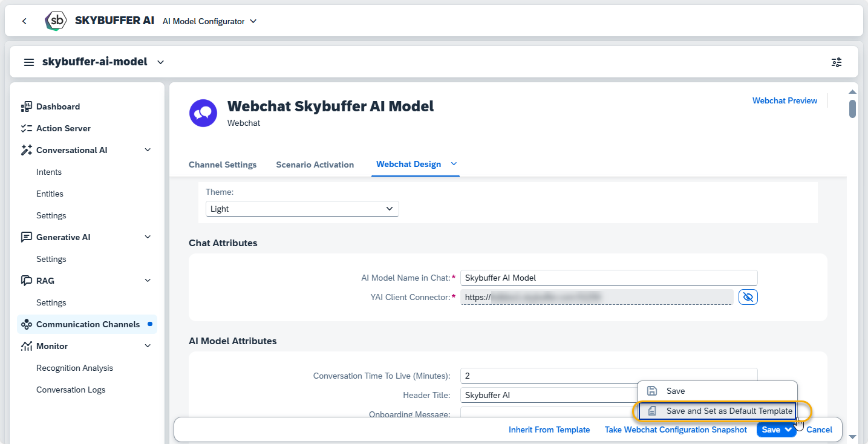Click the Cancel button
Viewport: 868px width, 444px height.
[x=820, y=429]
